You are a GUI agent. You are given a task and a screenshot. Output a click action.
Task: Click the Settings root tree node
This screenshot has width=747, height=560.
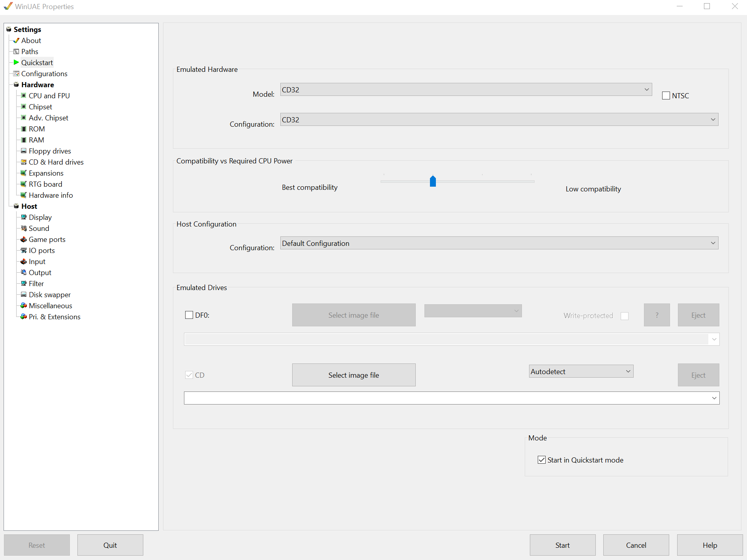coord(27,30)
